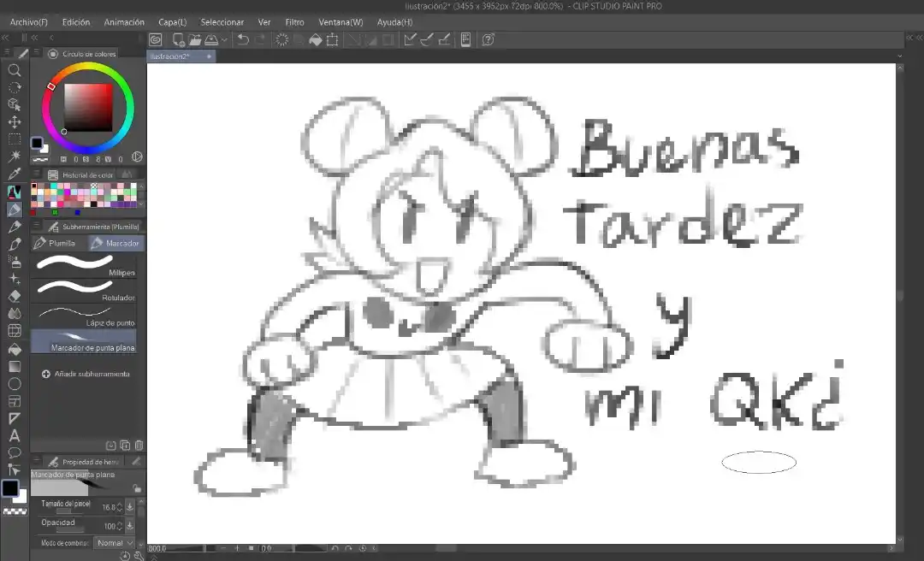The height and width of the screenshot is (561, 924).
Task: Select the Rotate view tool
Action: [15, 87]
